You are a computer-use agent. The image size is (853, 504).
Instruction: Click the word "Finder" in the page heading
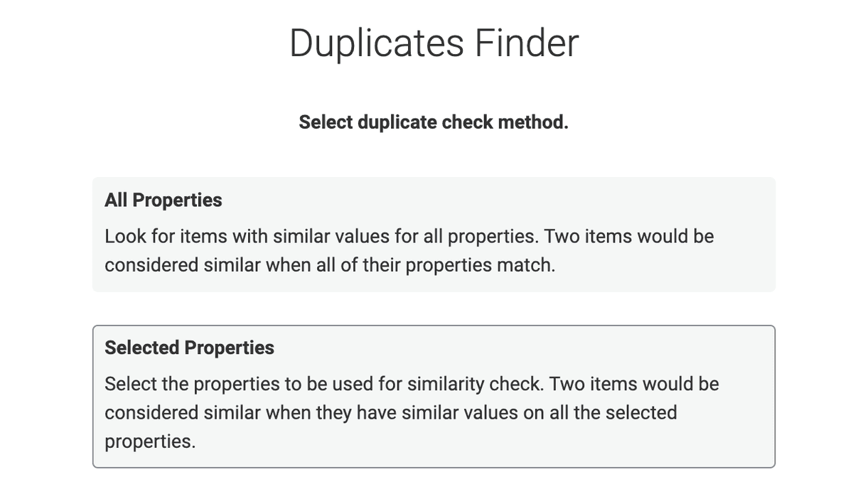527,43
